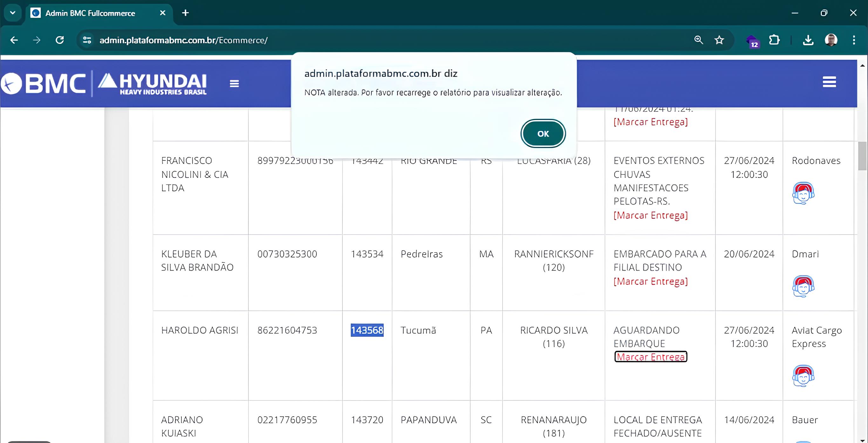Open a new browser tab
The image size is (868, 443).
click(185, 13)
